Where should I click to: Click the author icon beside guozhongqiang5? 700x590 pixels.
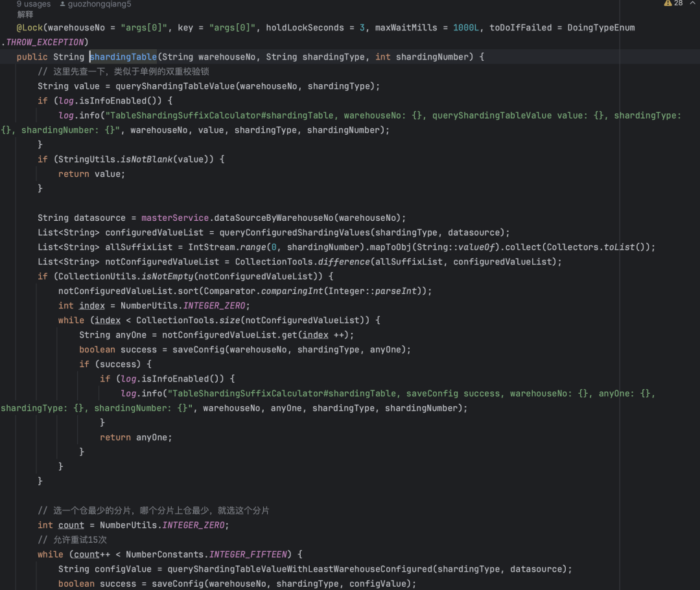(x=62, y=4)
